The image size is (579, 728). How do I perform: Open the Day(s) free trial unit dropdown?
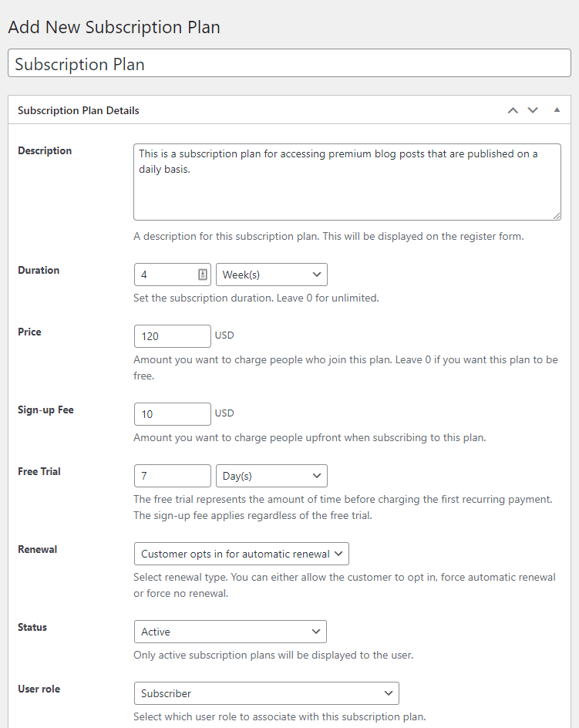click(x=271, y=476)
